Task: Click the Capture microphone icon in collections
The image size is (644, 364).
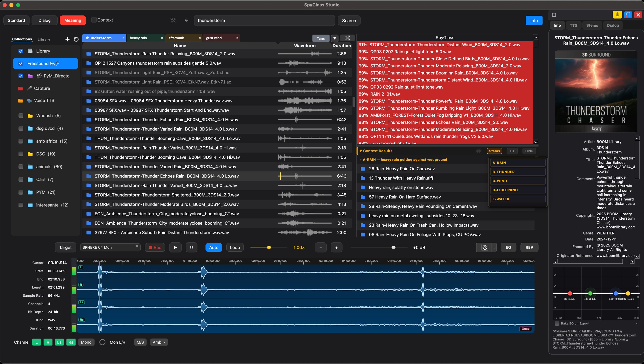Action: click(x=30, y=88)
